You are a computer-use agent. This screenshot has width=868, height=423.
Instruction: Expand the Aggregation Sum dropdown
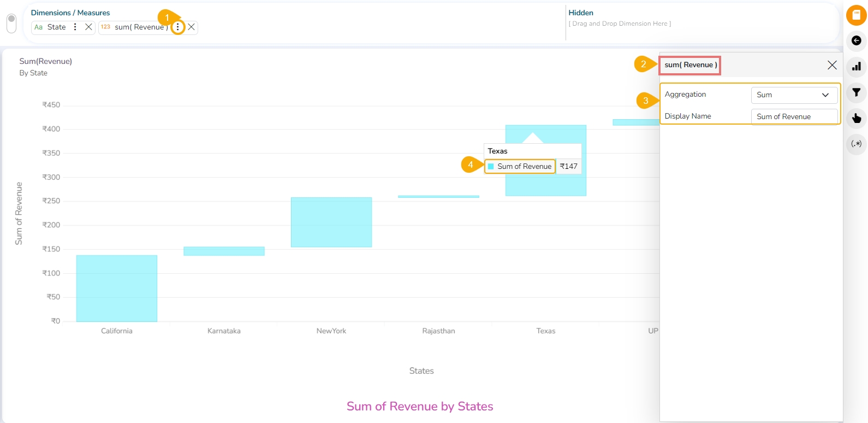coord(794,95)
